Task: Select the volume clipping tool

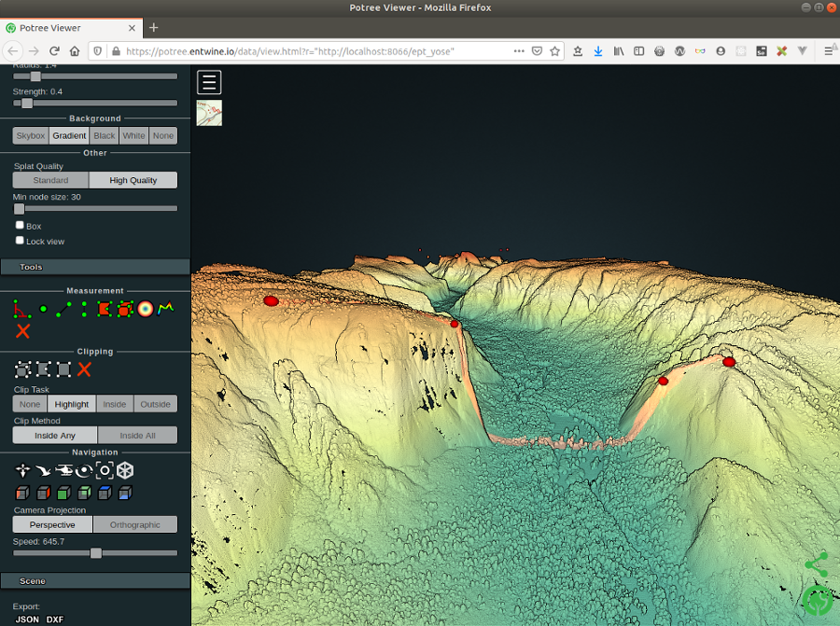Action: (22, 369)
